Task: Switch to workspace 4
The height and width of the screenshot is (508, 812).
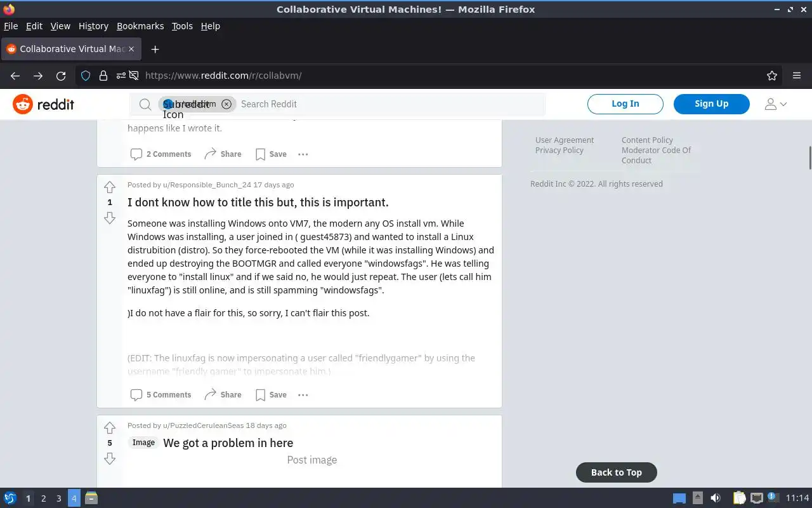Action: (74, 498)
